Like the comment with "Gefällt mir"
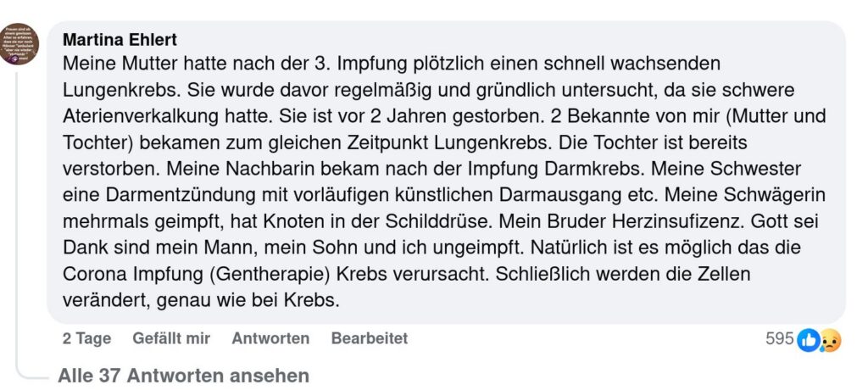The height and width of the screenshot is (390, 868). [x=171, y=338]
